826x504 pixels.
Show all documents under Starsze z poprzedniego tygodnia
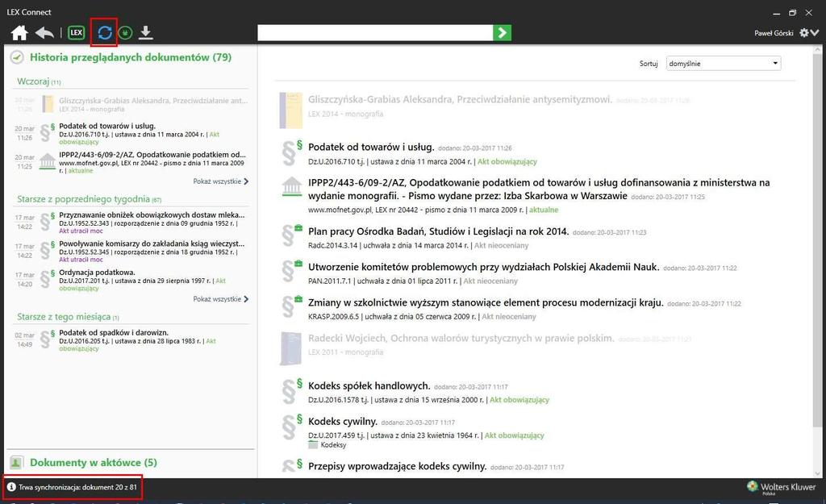221,299
